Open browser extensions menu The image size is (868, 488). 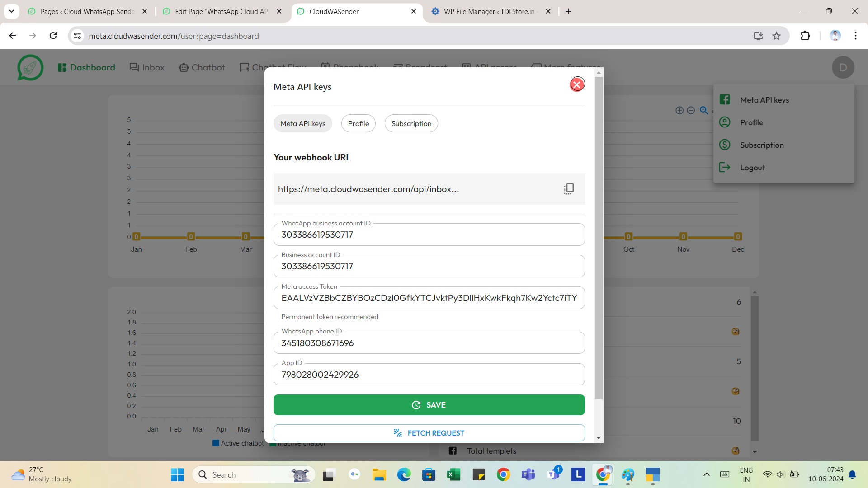coord(805,36)
